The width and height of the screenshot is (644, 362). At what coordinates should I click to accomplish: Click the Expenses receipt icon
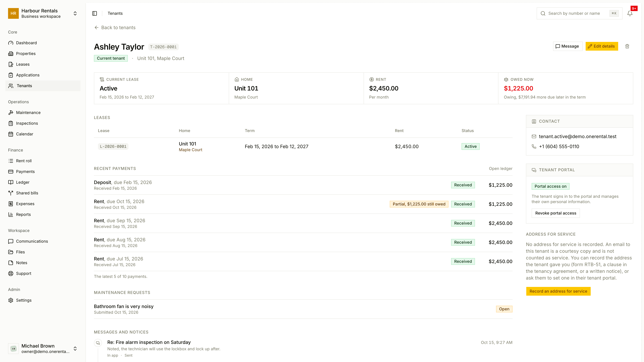11,204
